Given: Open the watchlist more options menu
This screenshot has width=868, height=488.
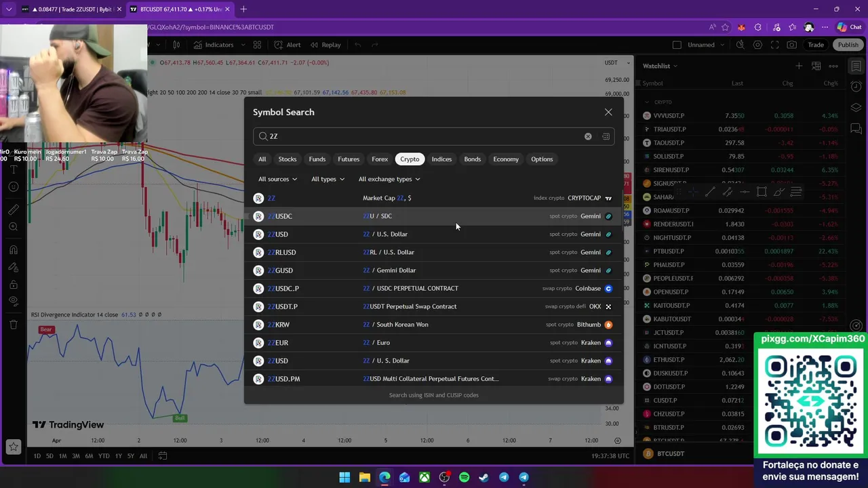Looking at the screenshot, I should point(833,66).
